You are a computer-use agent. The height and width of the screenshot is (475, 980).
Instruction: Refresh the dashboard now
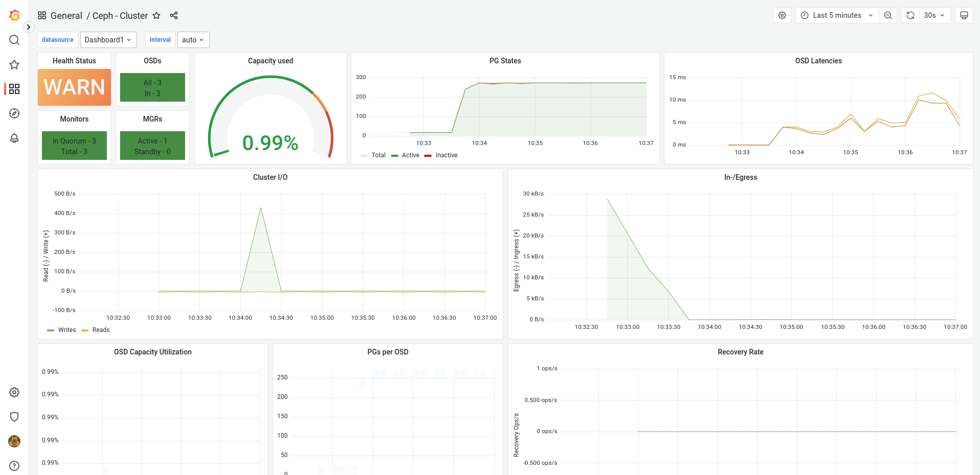[x=910, y=15]
